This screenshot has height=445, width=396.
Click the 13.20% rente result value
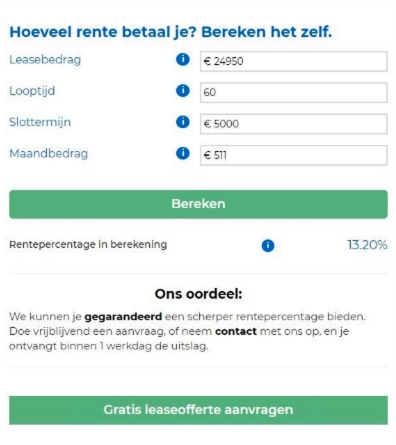[367, 245]
